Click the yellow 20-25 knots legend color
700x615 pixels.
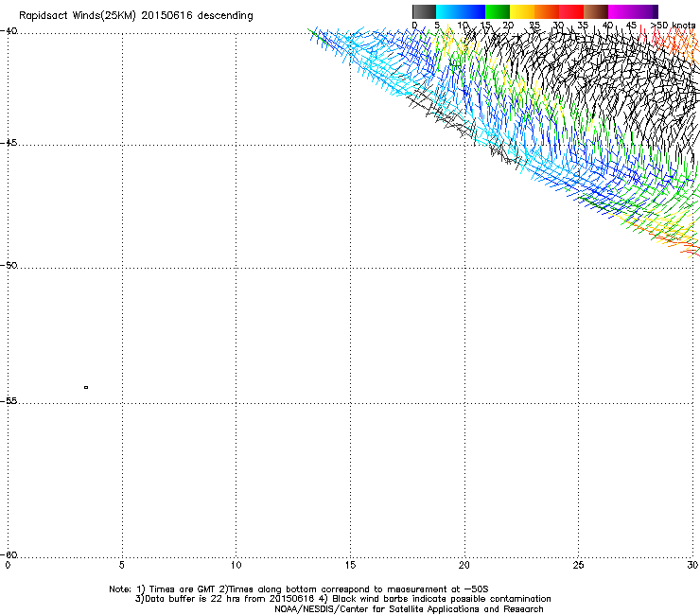[x=522, y=11]
